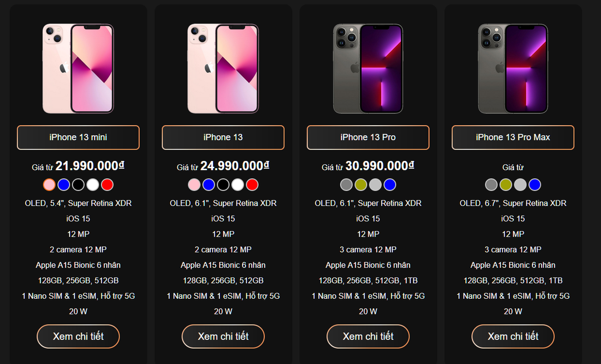
Task: Open Xem chi tiết for iPhone 13 mini
Action: coord(78,336)
